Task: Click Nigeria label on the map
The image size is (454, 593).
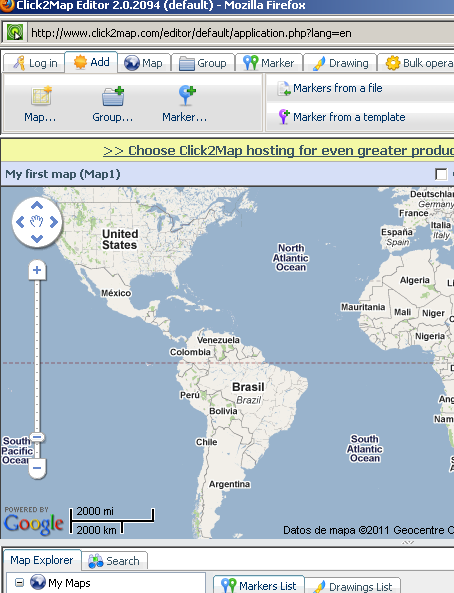Action: pos(430,336)
